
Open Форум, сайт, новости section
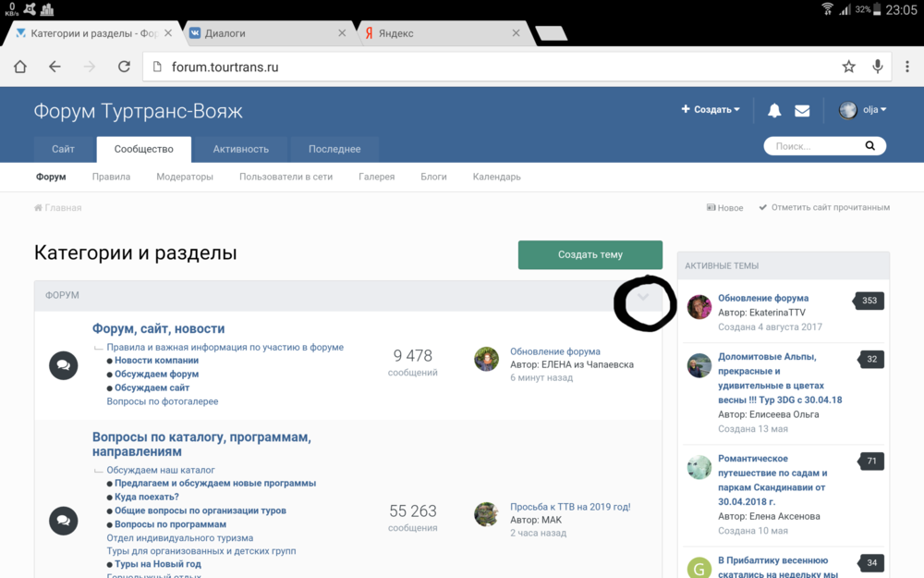click(x=159, y=328)
